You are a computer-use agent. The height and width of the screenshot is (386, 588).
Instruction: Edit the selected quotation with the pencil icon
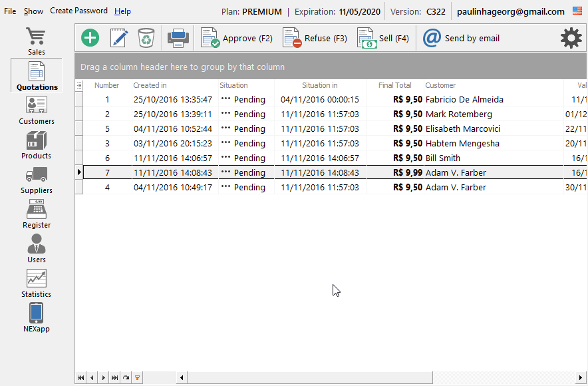119,38
